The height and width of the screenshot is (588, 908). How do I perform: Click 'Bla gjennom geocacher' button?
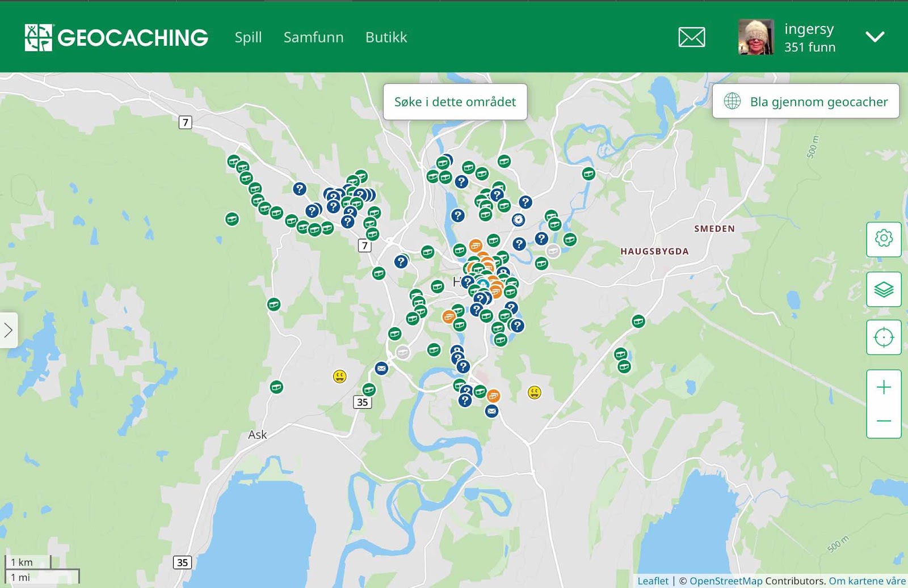806,101
